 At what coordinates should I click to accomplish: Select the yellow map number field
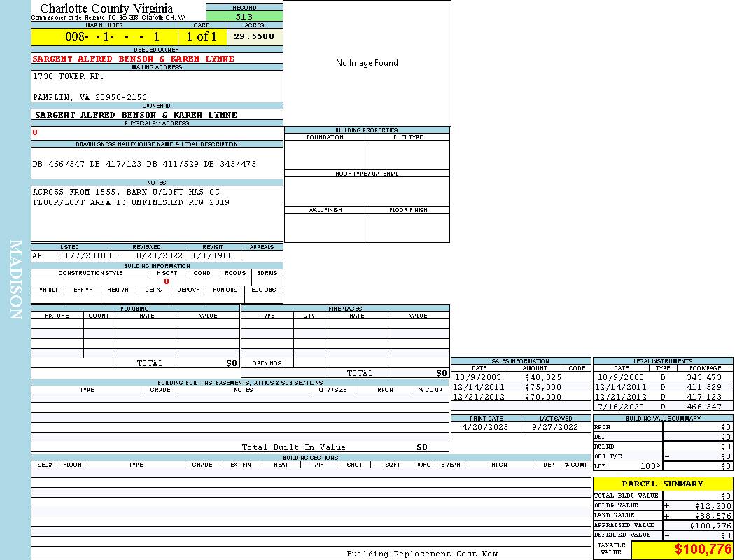tap(104, 36)
